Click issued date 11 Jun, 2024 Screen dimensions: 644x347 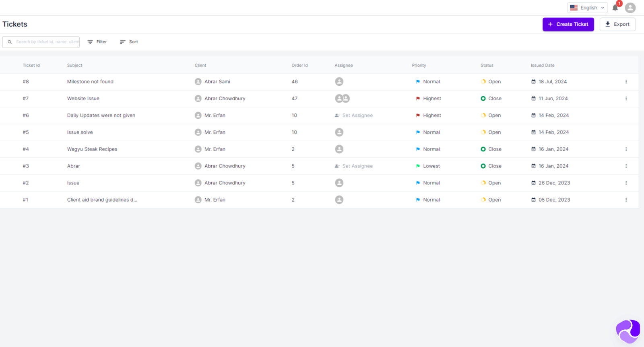pos(553,99)
